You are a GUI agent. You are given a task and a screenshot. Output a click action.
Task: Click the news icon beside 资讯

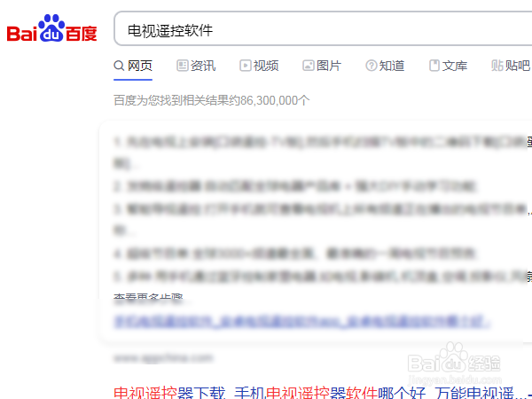coord(182,66)
